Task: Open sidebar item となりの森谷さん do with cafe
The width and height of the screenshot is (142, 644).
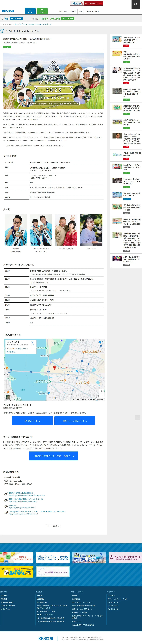Action: tap(126, 41)
